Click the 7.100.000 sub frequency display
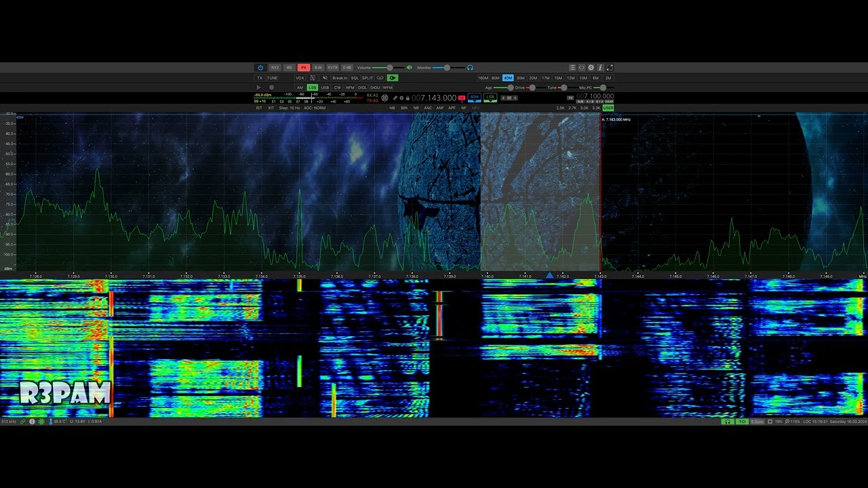 (x=595, y=96)
